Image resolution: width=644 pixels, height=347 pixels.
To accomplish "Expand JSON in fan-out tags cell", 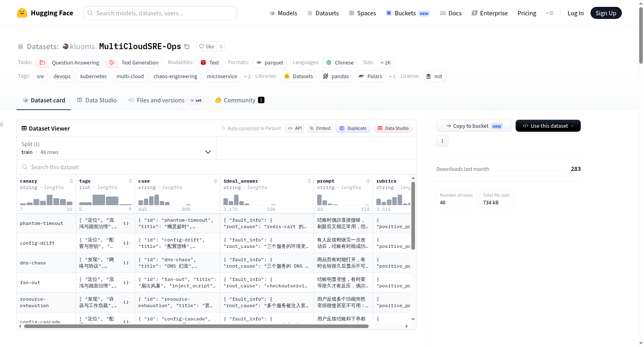I will point(126,283).
